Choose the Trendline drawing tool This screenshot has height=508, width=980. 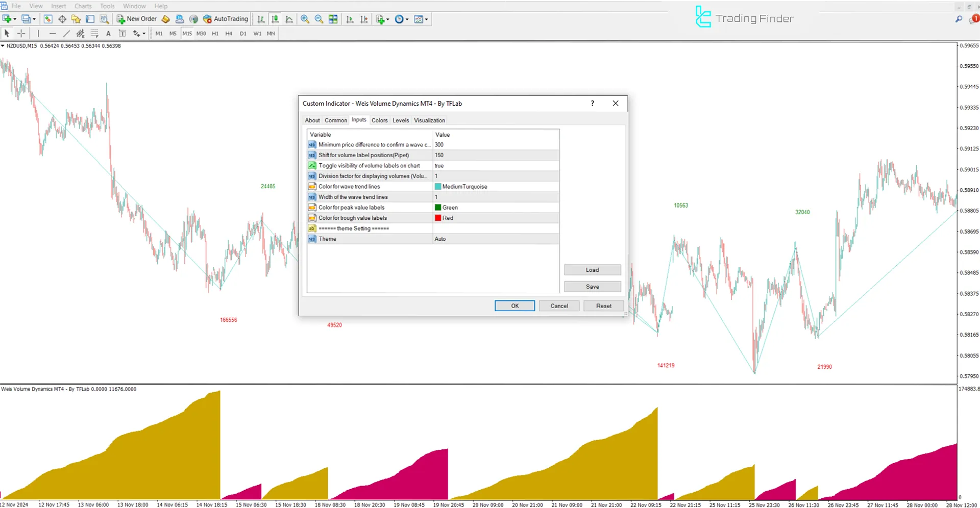pyautogui.click(x=66, y=33)
